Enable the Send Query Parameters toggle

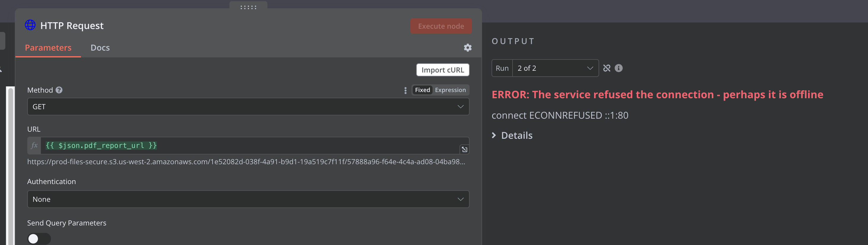tap(39, 238)
